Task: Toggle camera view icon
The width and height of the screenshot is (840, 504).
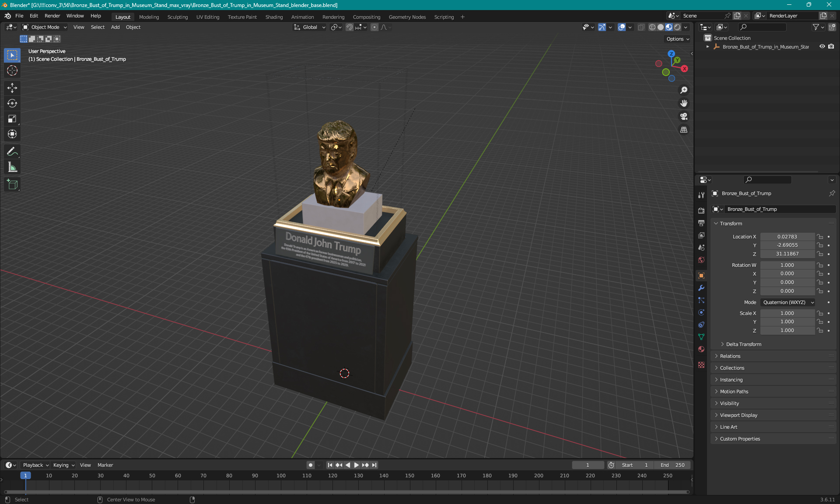Action: point(684,116)
